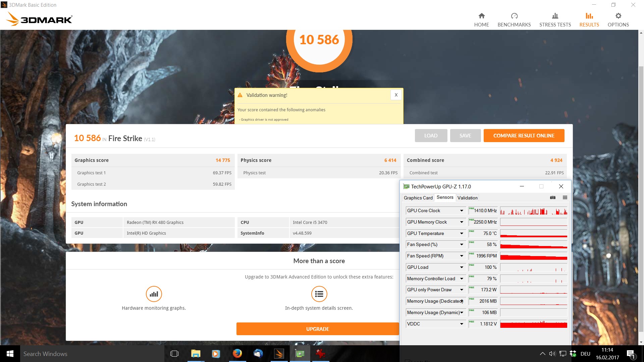Screen dimensions: 644x362
Task: Expand the GPU Temperature dropdown
Action: (x=462, y=234)
